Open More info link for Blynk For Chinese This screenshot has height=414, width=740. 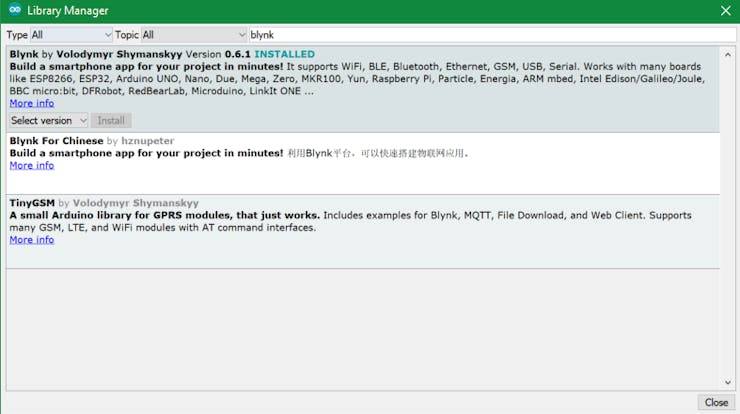click(32, 166)
